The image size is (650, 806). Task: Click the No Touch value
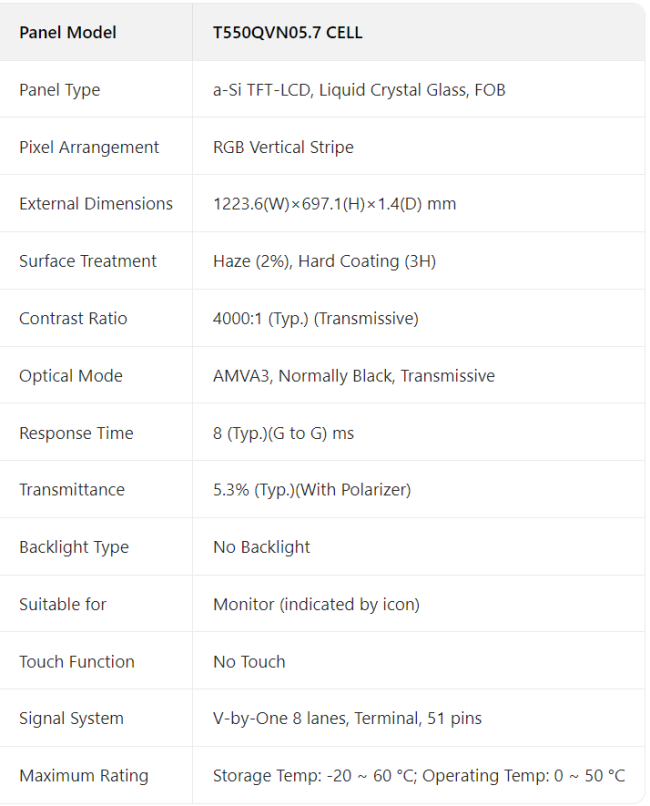pyautogui.click(x=249, y=662)
